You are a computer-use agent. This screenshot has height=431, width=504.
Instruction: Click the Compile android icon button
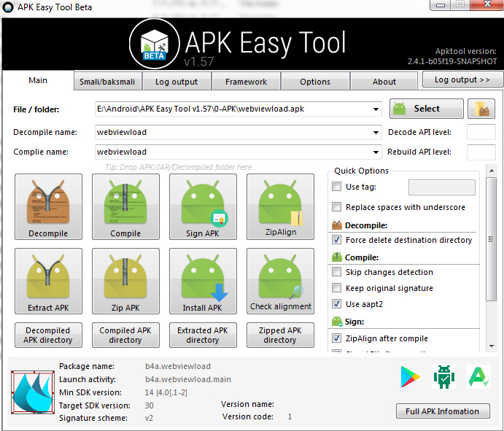125,206
